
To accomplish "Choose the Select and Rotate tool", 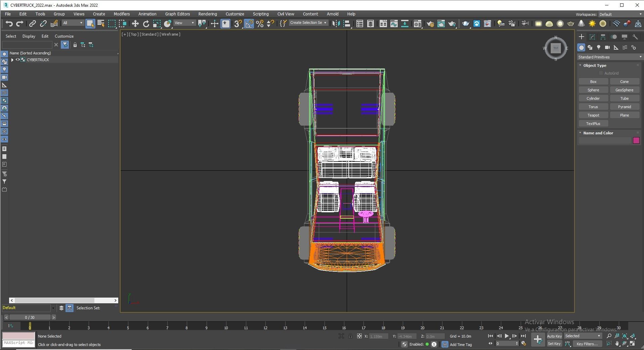I will [x=146, y=24].
